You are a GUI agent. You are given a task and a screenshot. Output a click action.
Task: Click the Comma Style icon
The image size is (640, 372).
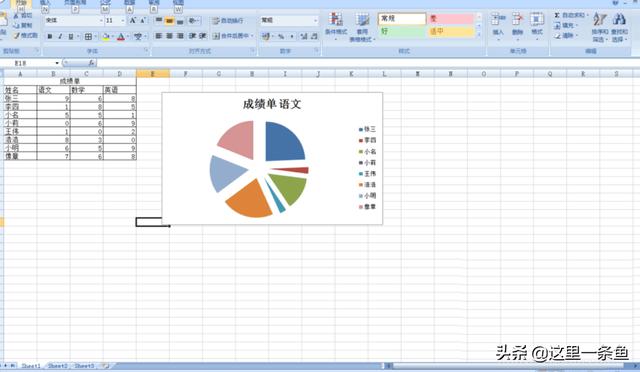pyautogui.click(x=291, y=36)
